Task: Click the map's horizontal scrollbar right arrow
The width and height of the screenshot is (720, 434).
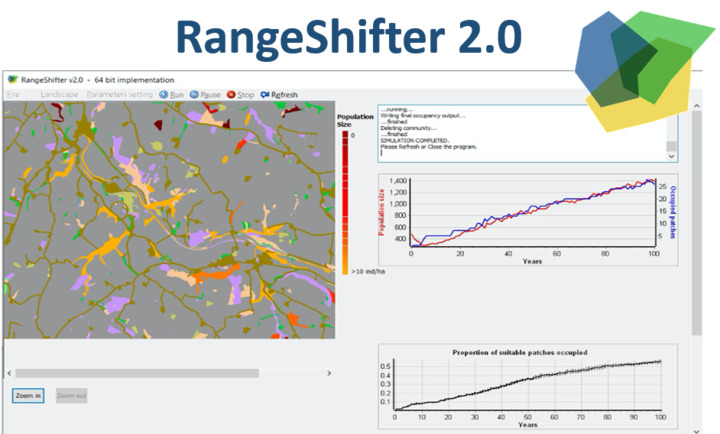Action: click(x=329, y=373)
